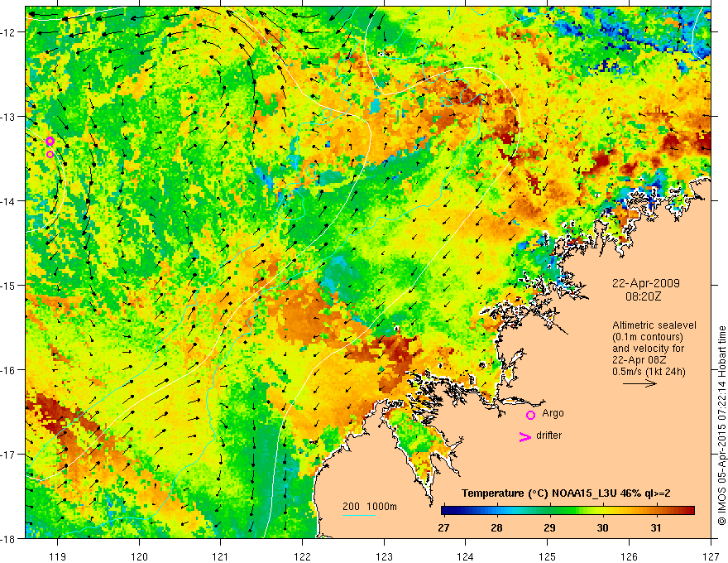Click the dark blue end of the temperature bar
The image size is (728, 563).
(x=447, y=510)
